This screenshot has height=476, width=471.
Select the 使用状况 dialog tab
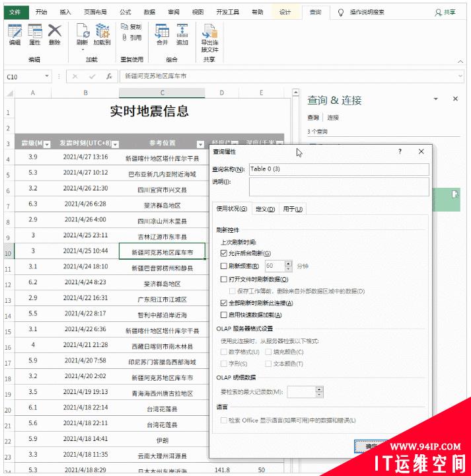click(232, 208)
